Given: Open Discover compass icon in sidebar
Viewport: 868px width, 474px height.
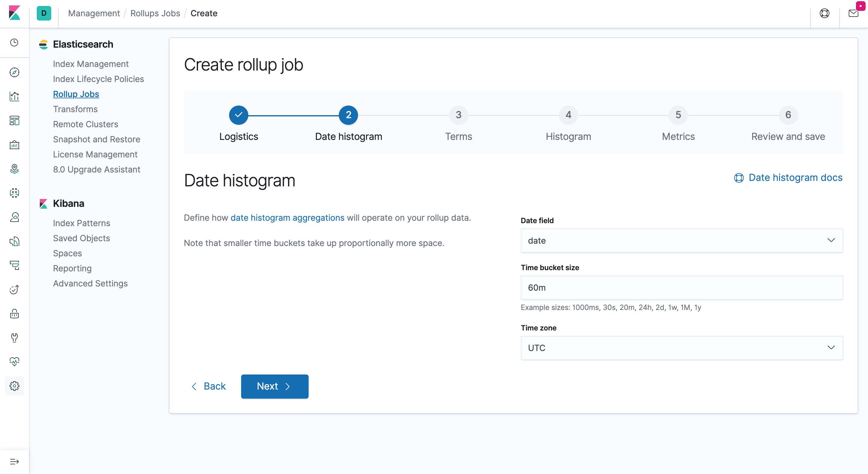Looking at the screenshot, I should (14, 72).
